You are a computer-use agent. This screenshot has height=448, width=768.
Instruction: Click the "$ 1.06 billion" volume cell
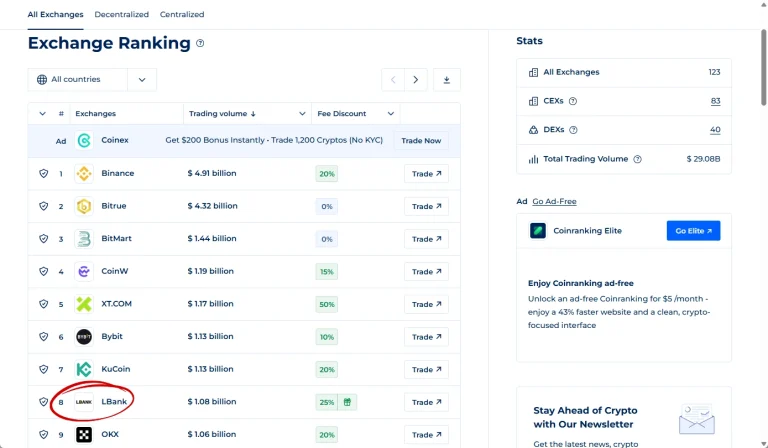click(212, 434)
